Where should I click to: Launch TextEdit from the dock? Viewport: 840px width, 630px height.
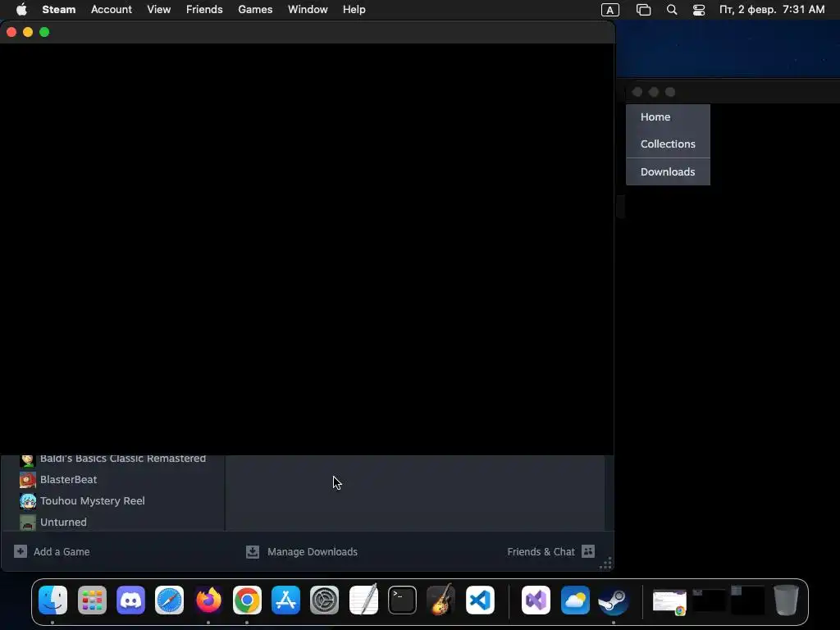pyautogui.click(x=363, y=600)
